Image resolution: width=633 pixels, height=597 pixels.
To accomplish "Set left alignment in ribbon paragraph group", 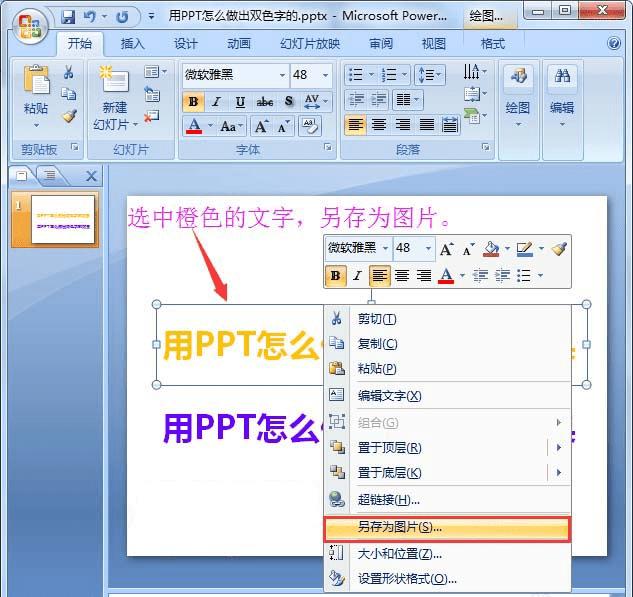I will (355, 125).
